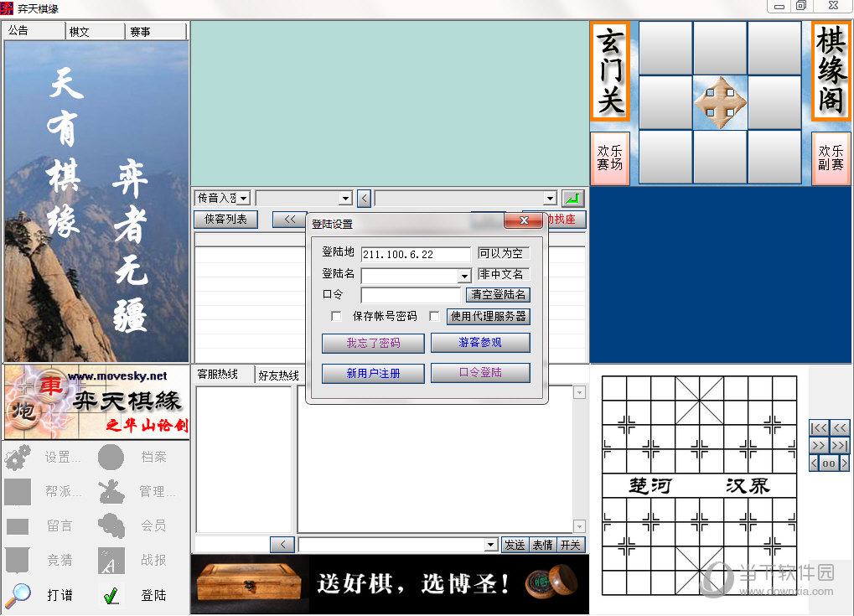Enable the 保存帐号密码 checkbox

337,317
